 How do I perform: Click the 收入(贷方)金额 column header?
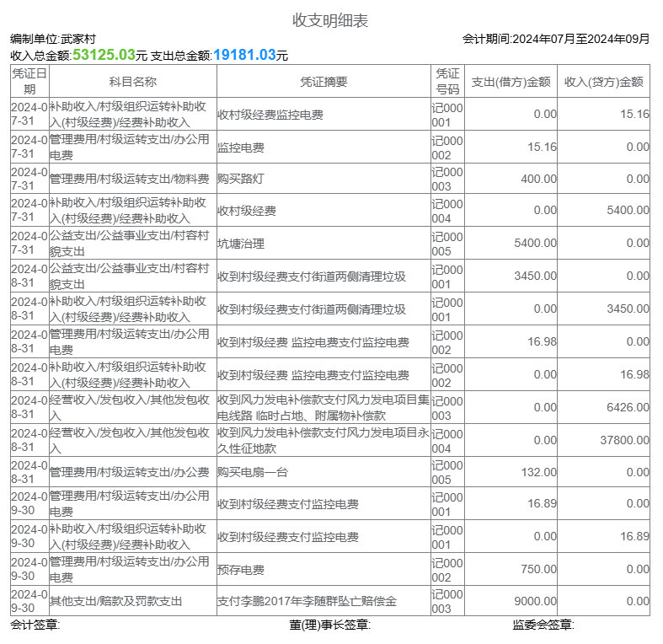pyautogui.click(x=603, y=82)
